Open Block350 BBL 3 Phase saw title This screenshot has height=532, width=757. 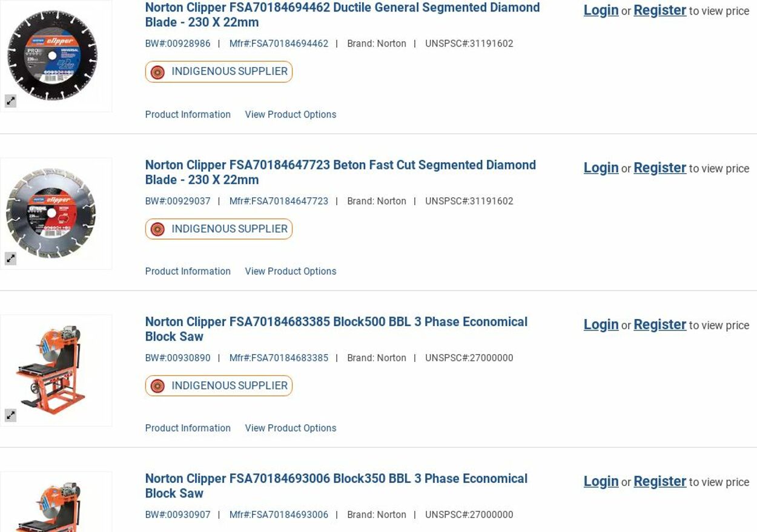click(336, 485)
